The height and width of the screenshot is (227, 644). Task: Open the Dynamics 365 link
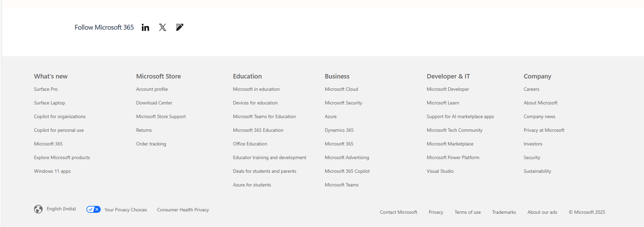pos(339,130)
